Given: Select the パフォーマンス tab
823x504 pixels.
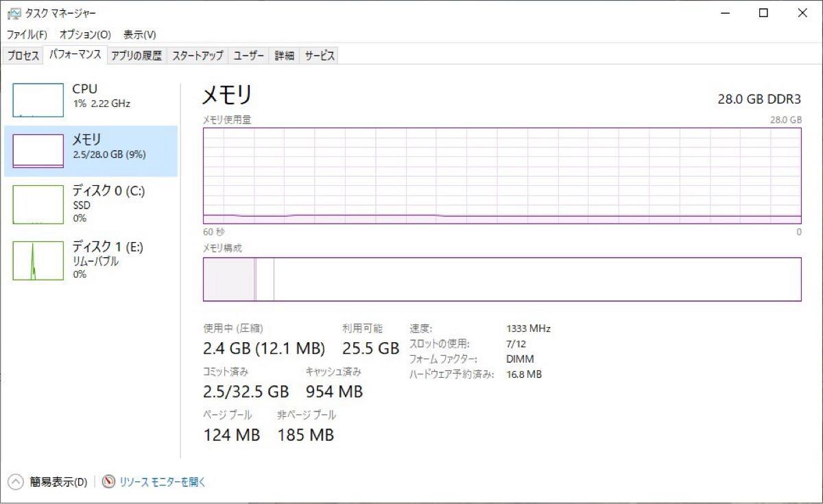Looking at the screenshot, I should tap(75, 55).
